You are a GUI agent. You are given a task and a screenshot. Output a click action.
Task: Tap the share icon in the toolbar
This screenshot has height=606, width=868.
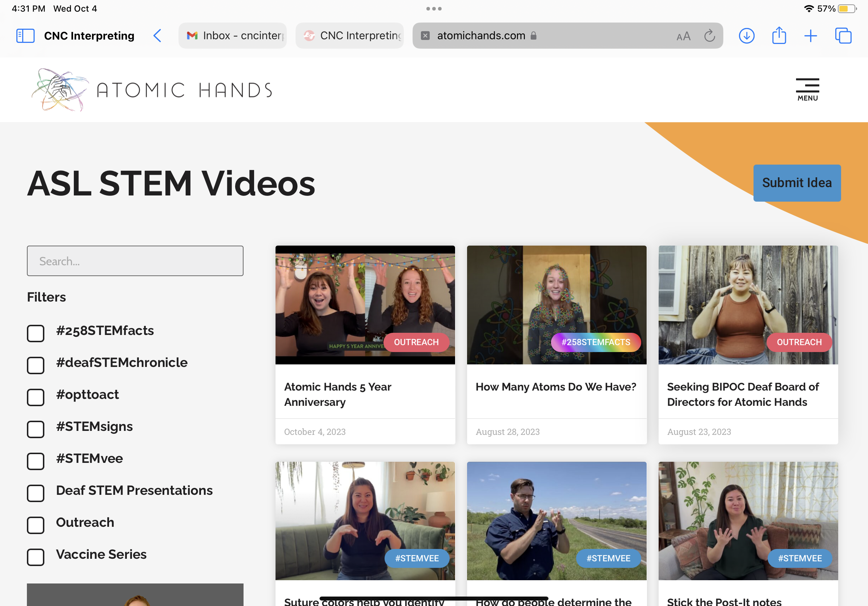[779, 36]
